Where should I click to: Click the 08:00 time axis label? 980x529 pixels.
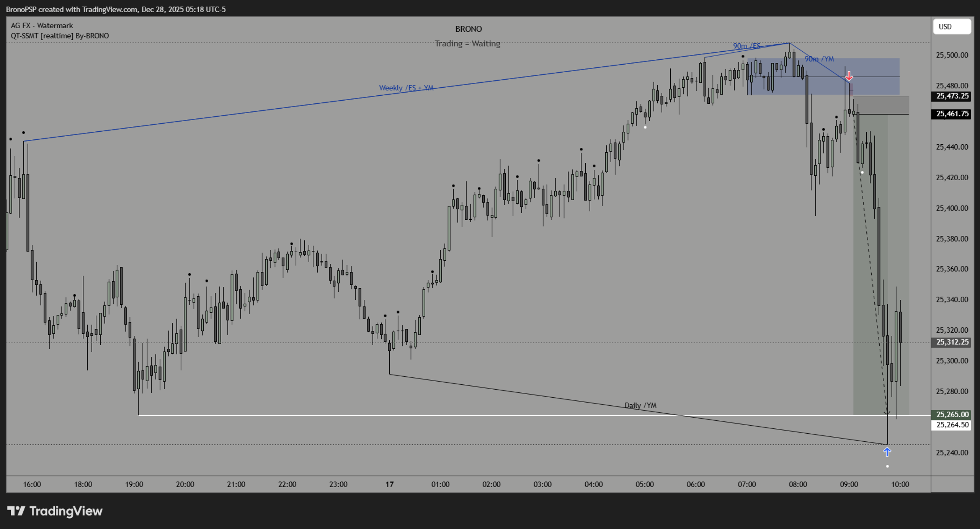[798, 484]
